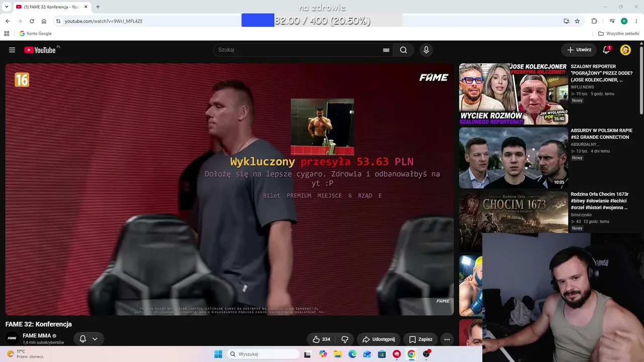Visit the ABSURDALNY _ channel
Image resolution: width=644 pixels, height=362 pixels.
tap(585, 144)
